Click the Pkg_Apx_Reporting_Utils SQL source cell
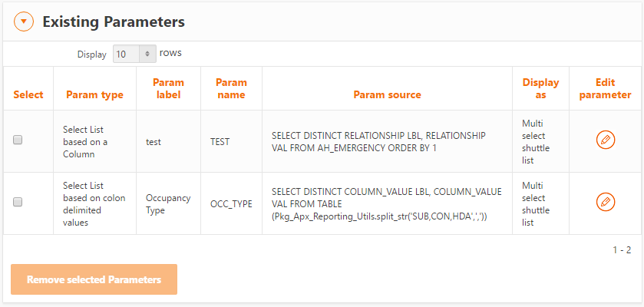 coord(386,204)
